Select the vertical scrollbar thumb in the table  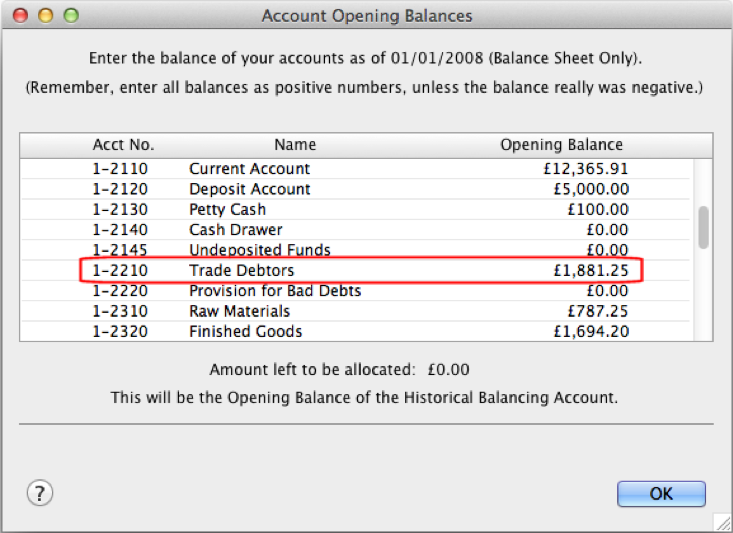click(703, 228)
